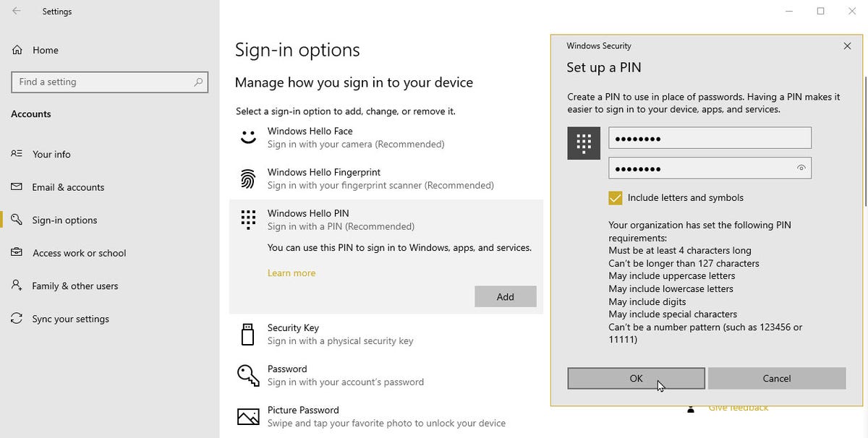Select the Security Key option
This screenshot has width=868, height=438.
click(x=386, y=334)
